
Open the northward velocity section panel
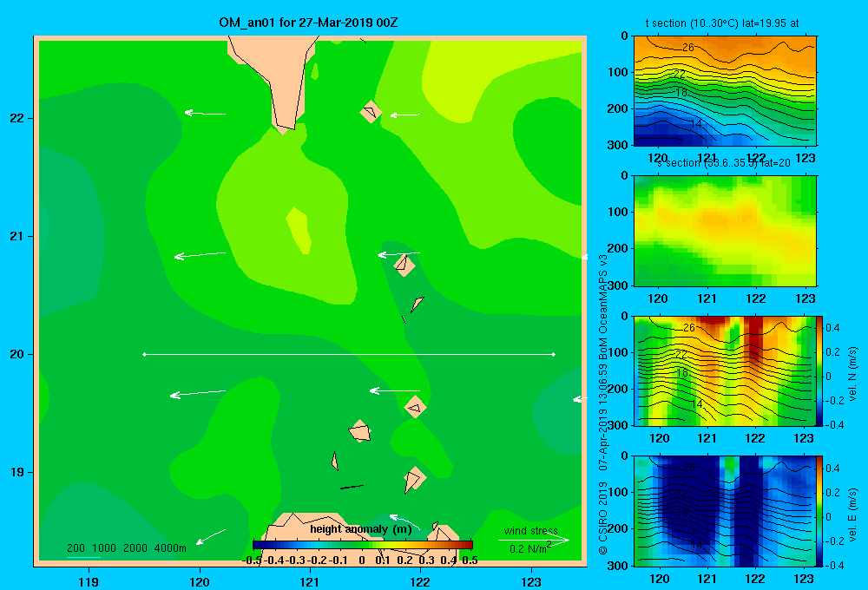[725, 370]
